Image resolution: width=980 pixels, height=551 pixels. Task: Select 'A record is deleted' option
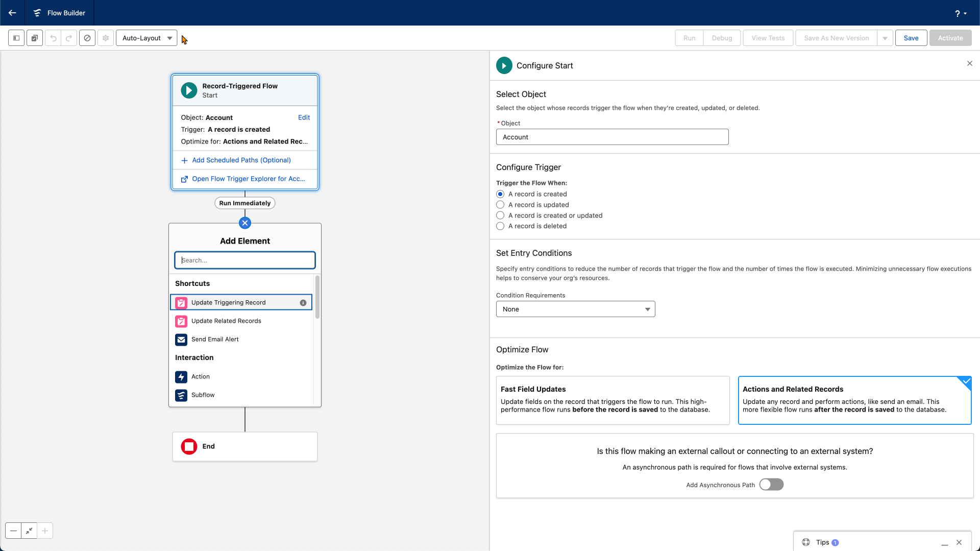click(x=500, y=226)
